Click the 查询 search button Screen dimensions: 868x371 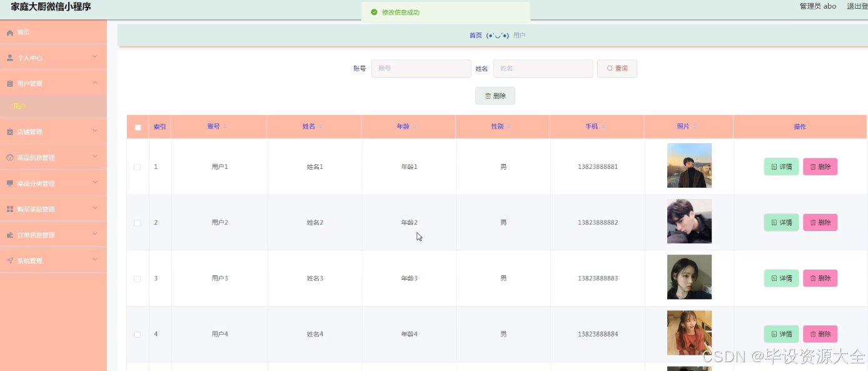(617, 68)
